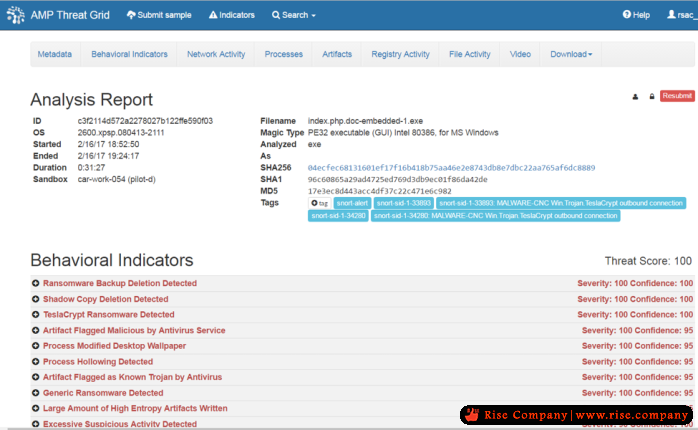The height and width of the screenshot is (430, 698).
Task: Click the Resubmit button
Action: point(677,96)
